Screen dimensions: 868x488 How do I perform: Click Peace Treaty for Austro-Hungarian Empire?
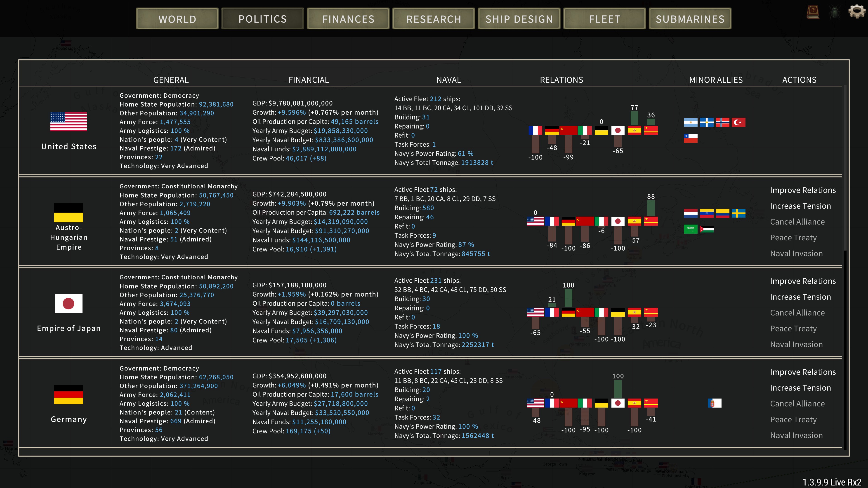point(793,238)
